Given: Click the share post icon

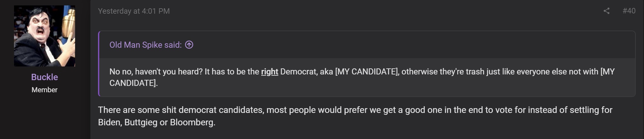Looking at the screenshot, I should tap(606, 11).
